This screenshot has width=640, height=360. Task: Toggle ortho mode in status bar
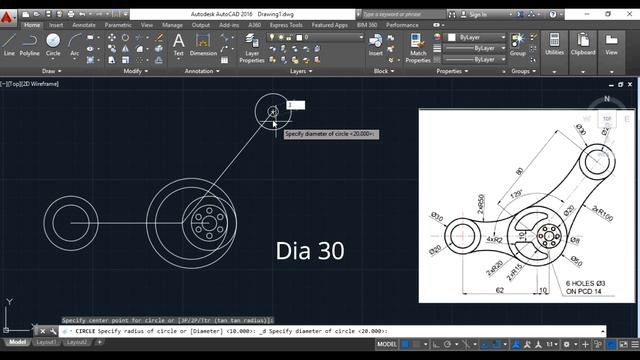(x=436, y=344)
